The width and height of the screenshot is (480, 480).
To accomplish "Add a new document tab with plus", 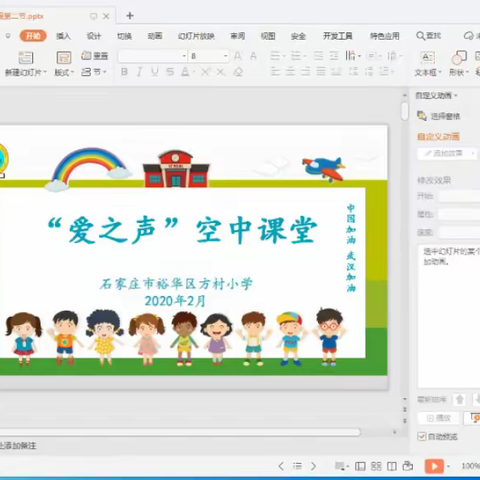I will (130, 16).
